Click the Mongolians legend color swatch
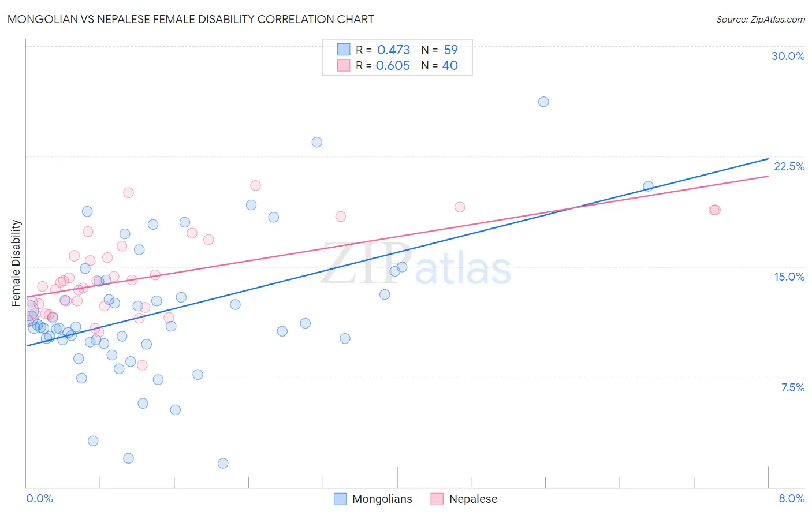This screenshot has width=812, height=515. point(341,499)
